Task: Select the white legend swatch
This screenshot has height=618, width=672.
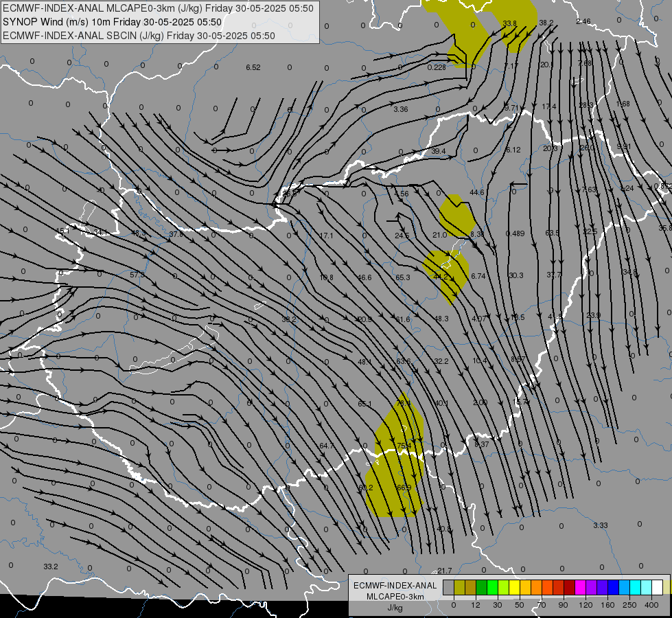Action: 657,587
